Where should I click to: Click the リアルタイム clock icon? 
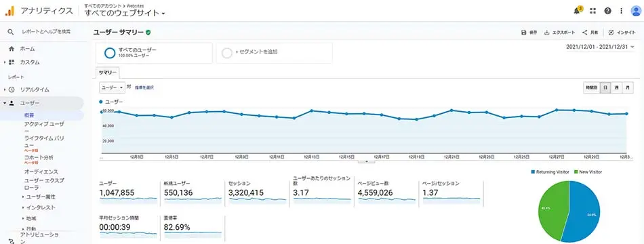12,89
